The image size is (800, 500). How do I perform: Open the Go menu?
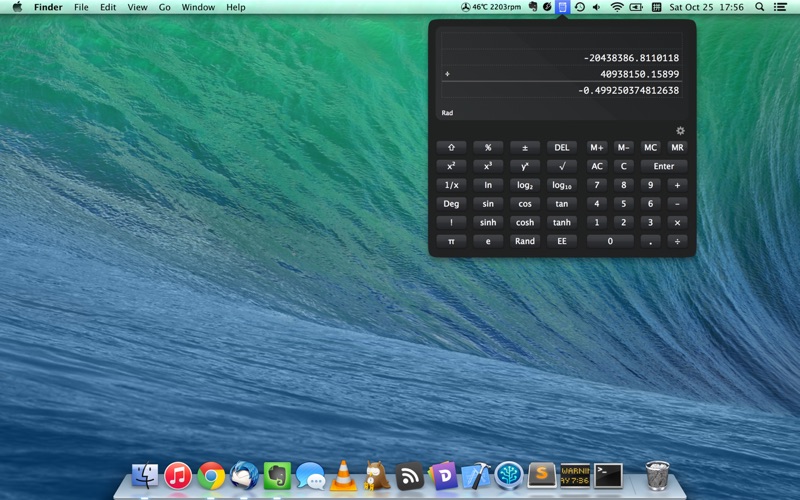(x=164, y=7)
